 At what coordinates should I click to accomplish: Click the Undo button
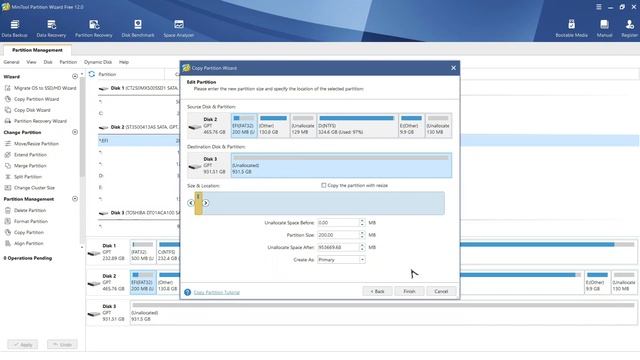point(62,344)
